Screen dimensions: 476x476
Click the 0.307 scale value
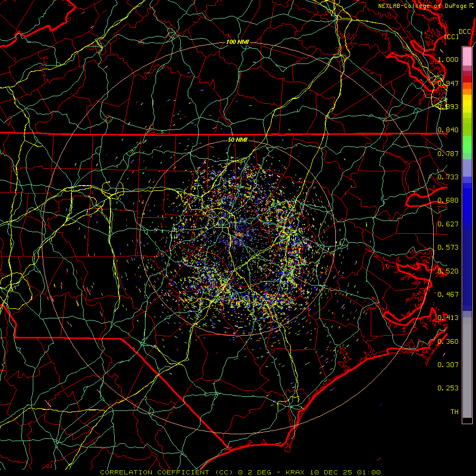pyautogui.click(x=448, y=365)
